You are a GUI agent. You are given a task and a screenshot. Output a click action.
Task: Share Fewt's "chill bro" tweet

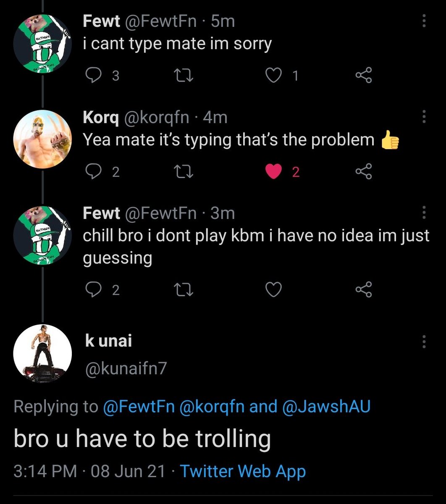tap(363, 290)
